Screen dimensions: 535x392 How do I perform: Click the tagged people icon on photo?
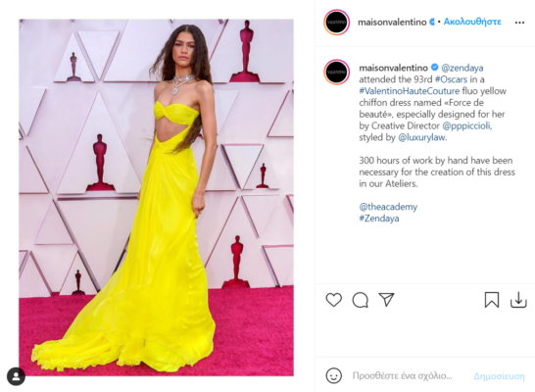16,376
